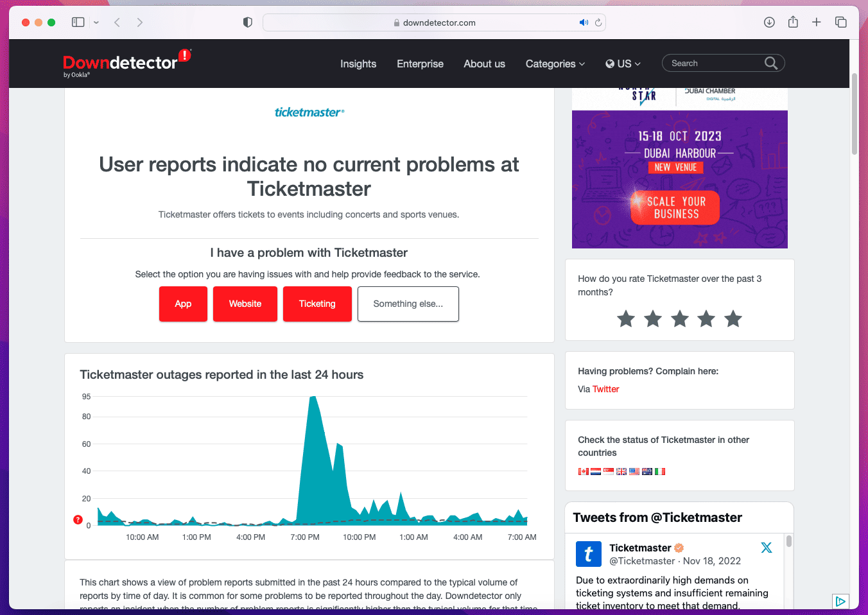The image size is (868, 615).
Task: Click the X logo in Ticketmaster tweet
Action: coord(766,548)
